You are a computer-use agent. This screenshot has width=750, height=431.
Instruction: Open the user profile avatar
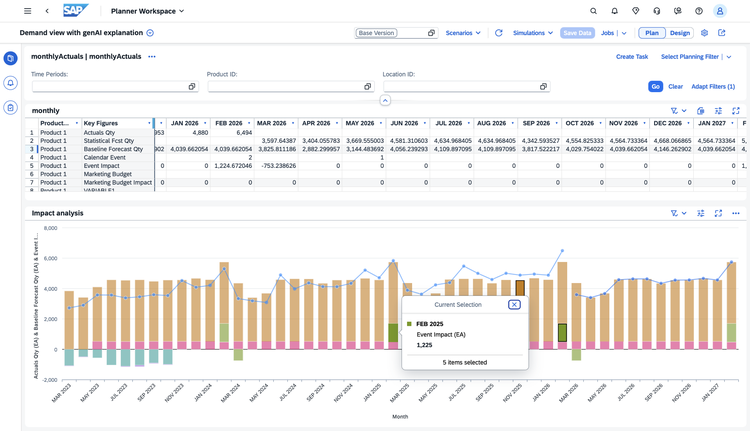coord(720,11)
